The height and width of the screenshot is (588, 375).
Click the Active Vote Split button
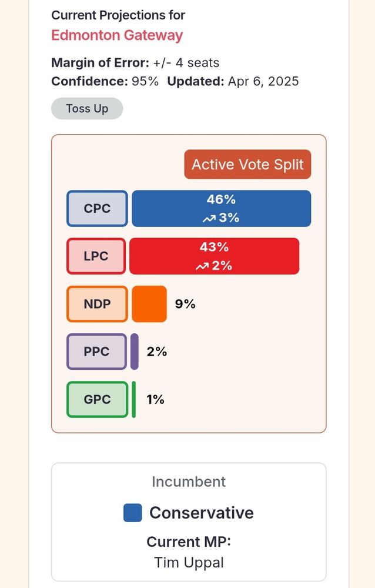(x=247, y=164)
